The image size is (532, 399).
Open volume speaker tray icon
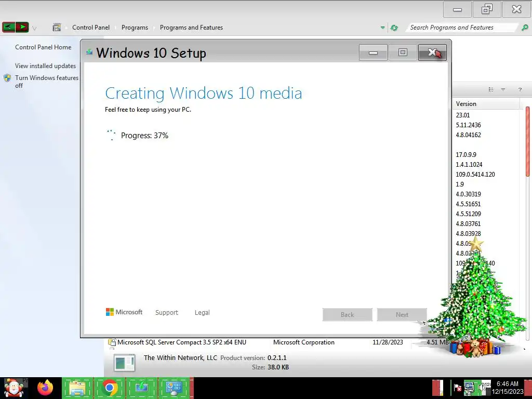pos(483,388)
